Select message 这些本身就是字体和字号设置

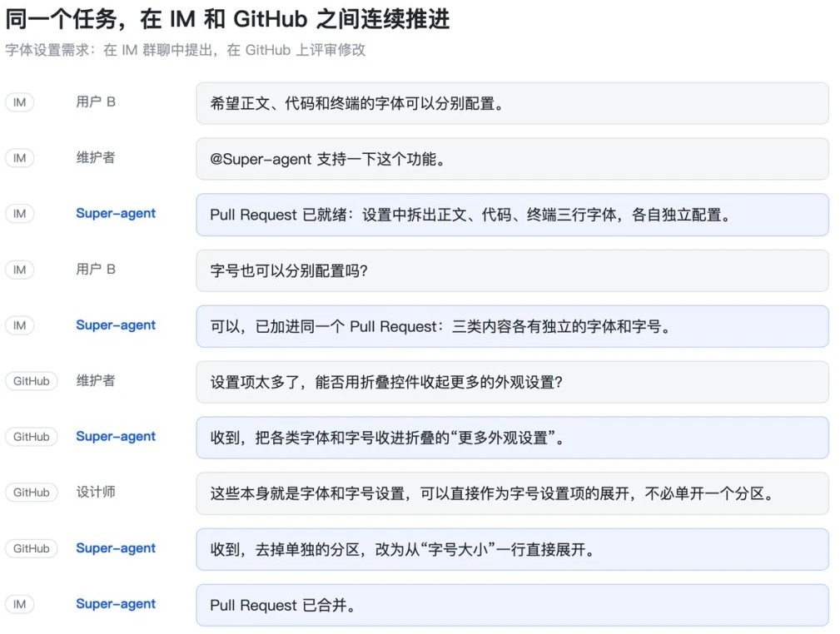coord(512,493)
